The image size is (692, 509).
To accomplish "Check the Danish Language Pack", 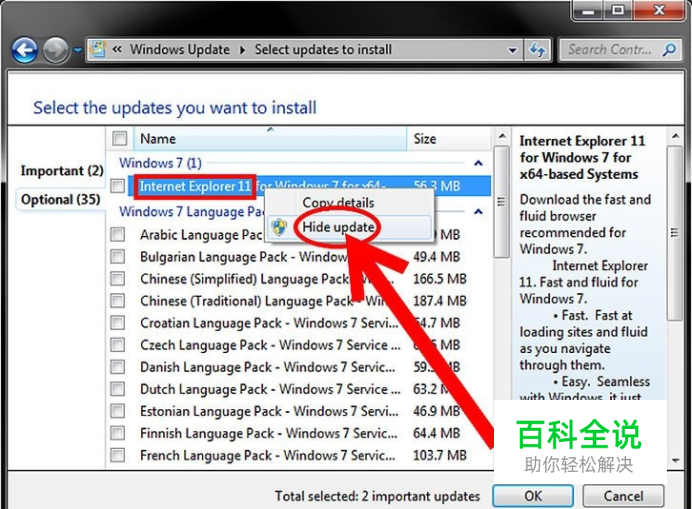I will click(x=118, y=366).
